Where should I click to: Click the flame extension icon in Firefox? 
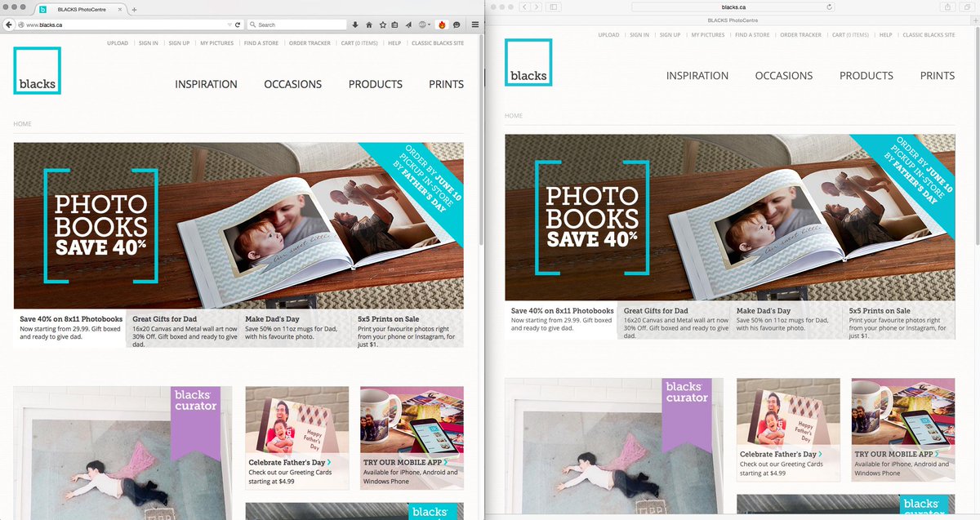point(442,24)
